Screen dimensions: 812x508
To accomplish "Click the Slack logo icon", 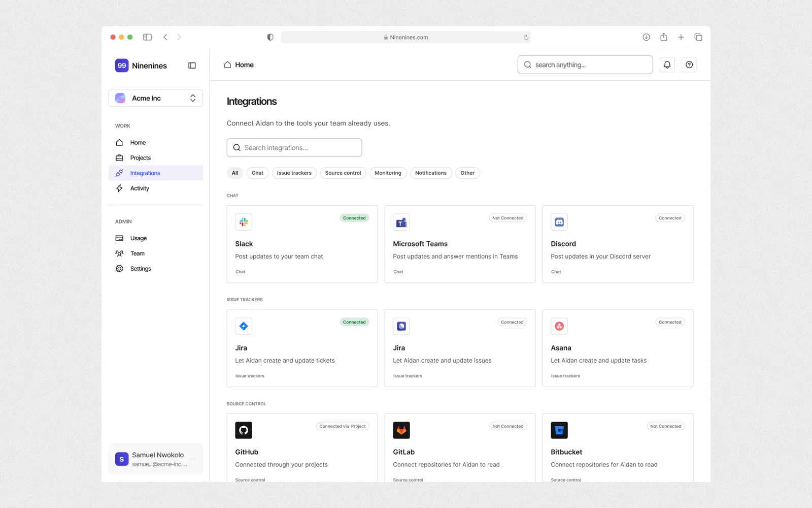I will [244, 222].
